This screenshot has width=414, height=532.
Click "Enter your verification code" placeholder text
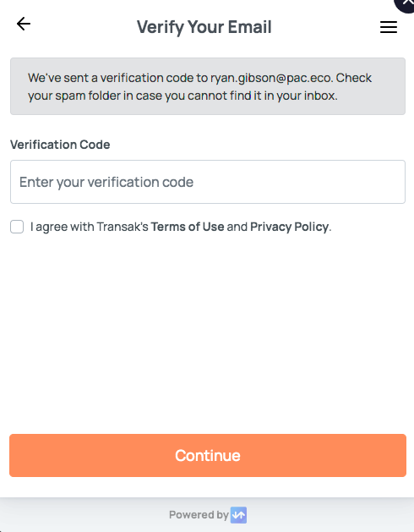tap(106, 182)
